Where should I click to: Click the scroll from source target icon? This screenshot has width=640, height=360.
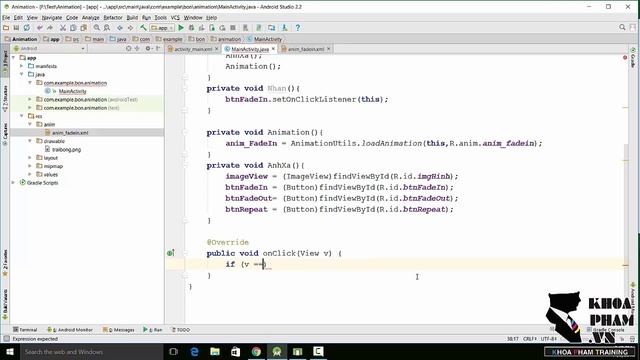pos(129,48)
